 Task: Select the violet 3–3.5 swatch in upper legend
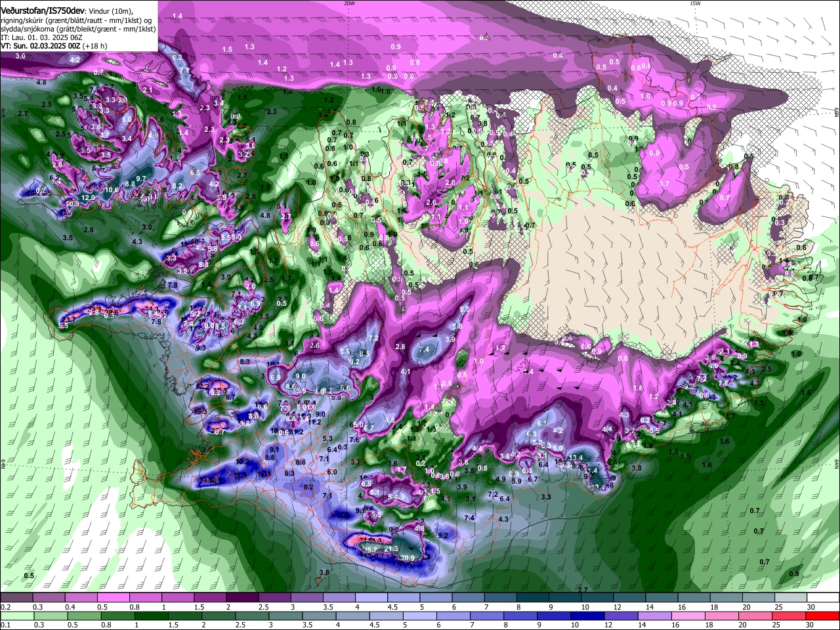click(x=307, y=598)
